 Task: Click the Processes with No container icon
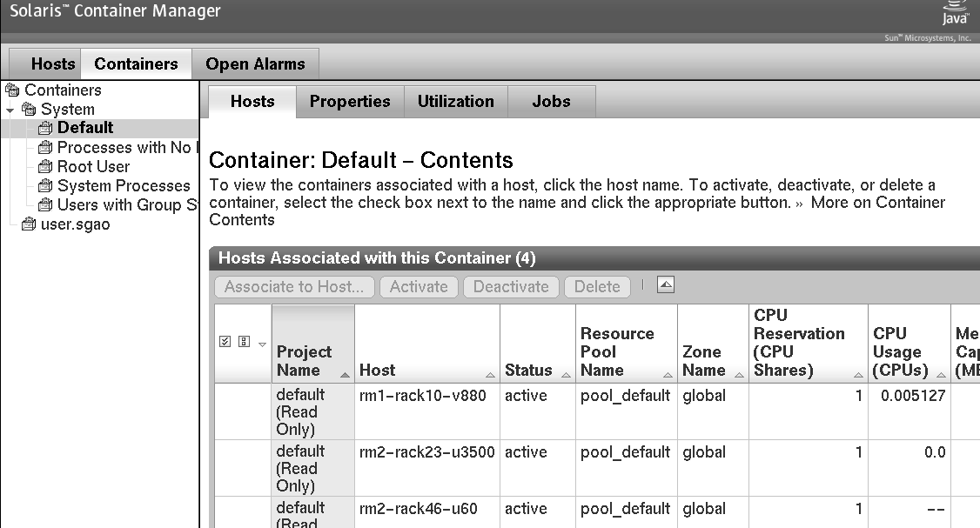coord(45,148)
